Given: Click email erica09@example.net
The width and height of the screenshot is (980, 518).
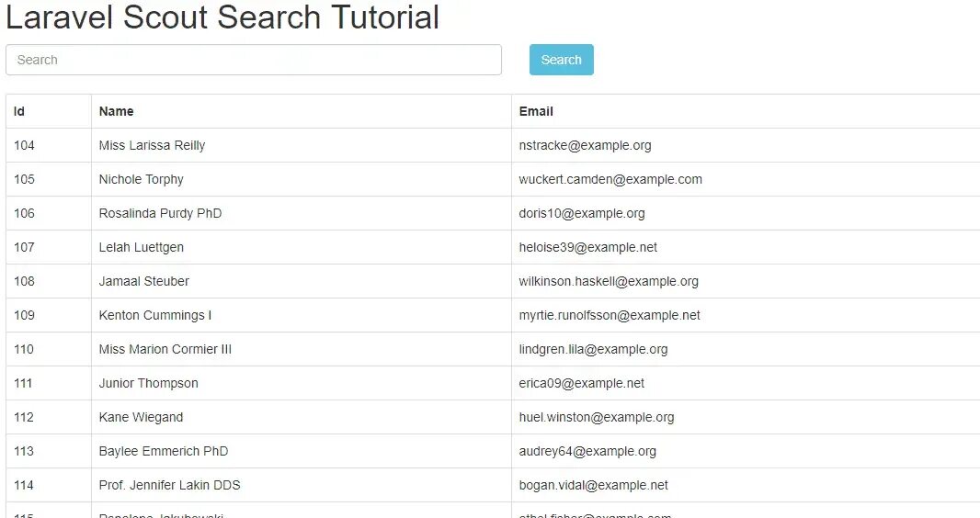Looking at the screenshot, I should point(582,383).
